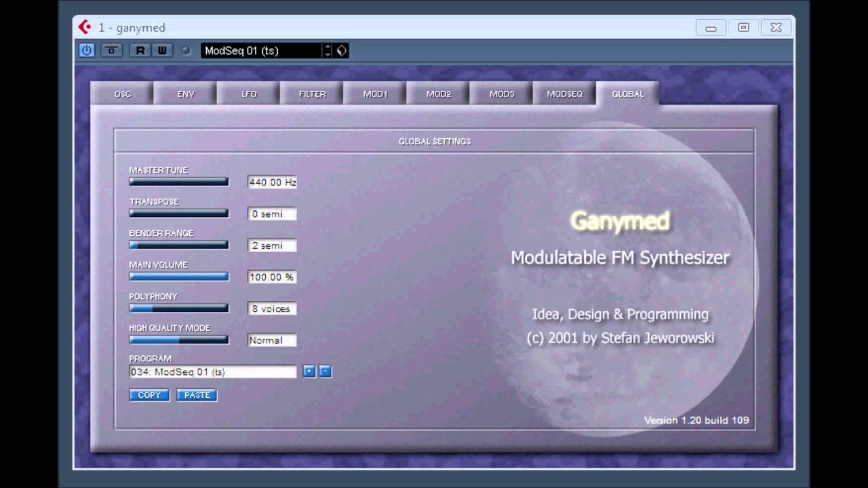Click the round indicator beside the W button
The width and height of the screenshot is (868, 488).
tap(186, 51)
